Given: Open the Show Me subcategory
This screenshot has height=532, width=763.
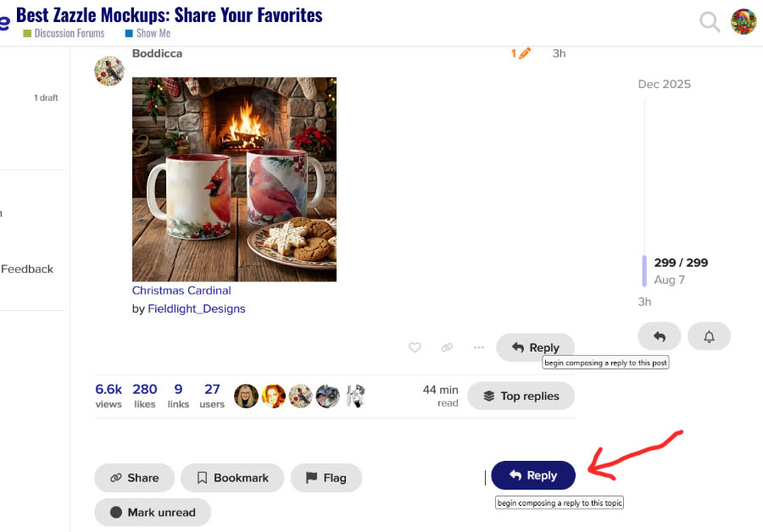Looking at the screenshot, I should pyautogui.click(x=148, y=33).
